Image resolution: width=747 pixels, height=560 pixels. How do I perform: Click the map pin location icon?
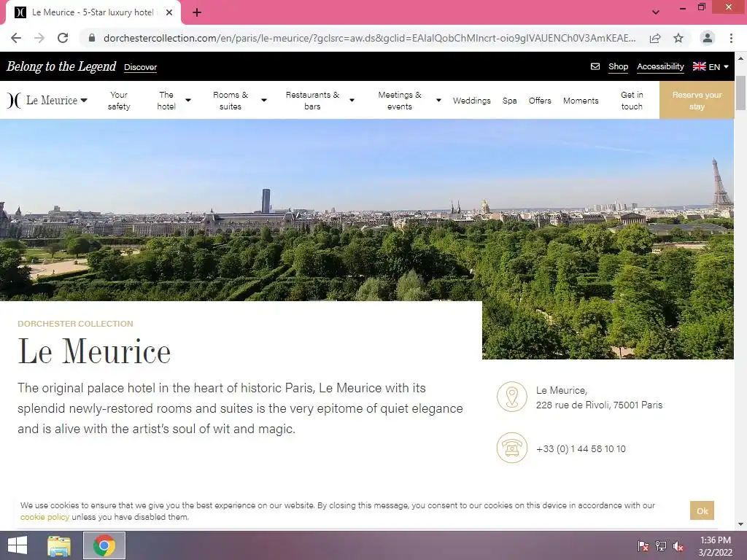click(x=511, y=397)
